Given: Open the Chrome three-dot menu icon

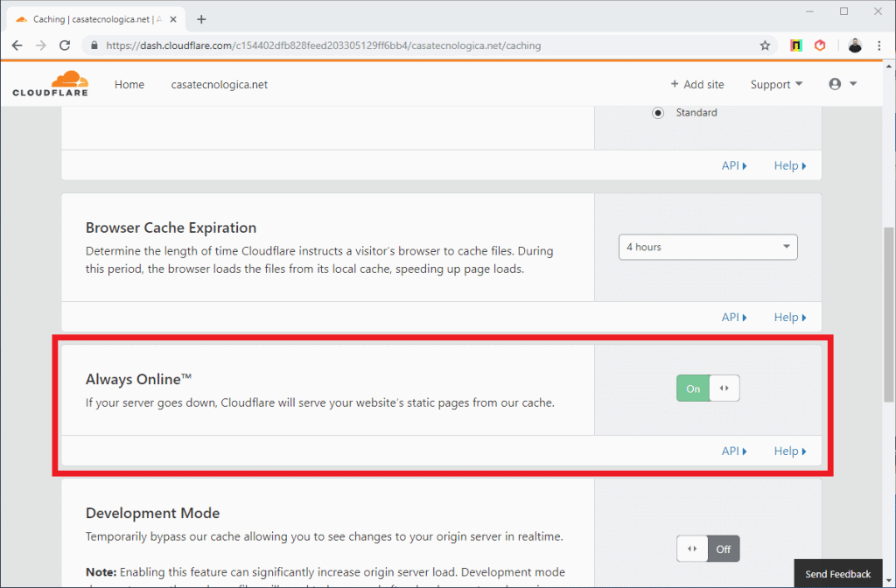Looking at the screenshot, I should pos(879,45).
